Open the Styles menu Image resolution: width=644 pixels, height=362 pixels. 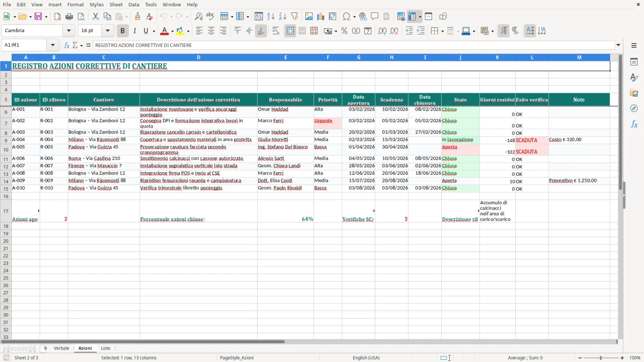(97, 4)
